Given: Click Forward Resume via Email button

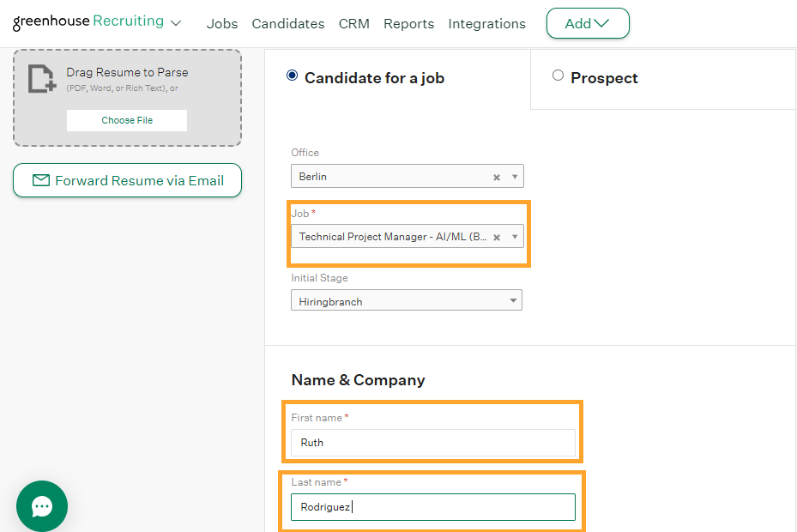Looking at the screenshot, I should tap(128, 180).
